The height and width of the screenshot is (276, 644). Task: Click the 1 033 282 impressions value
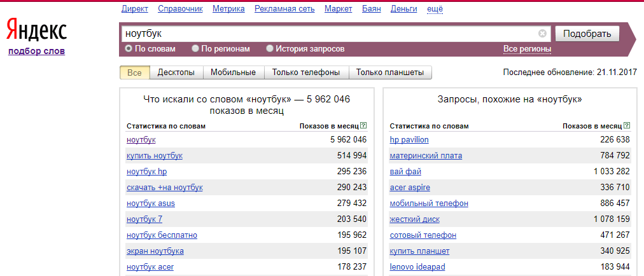(x=612, y=171)
